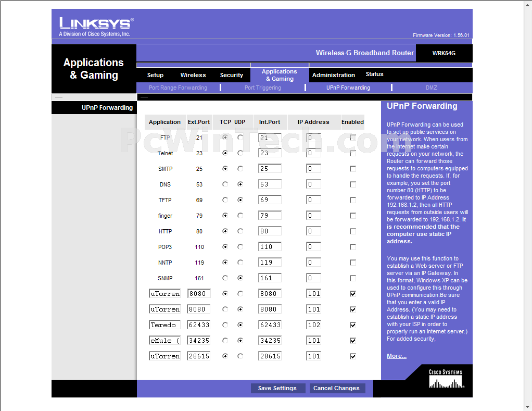Click the eMule Ext.Port field

199,341
